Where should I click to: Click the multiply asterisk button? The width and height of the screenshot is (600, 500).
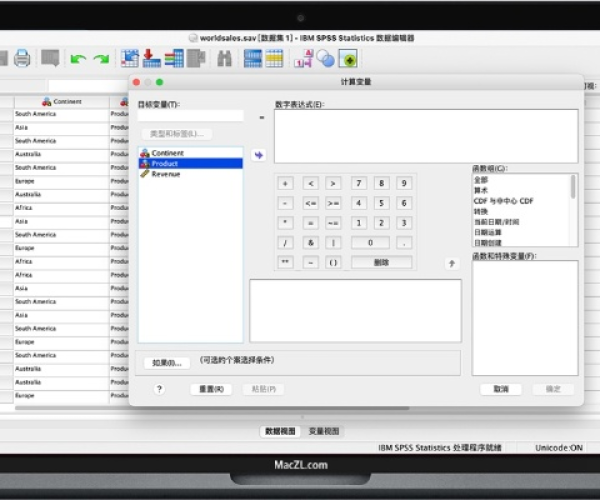click(x=285, y=223)
